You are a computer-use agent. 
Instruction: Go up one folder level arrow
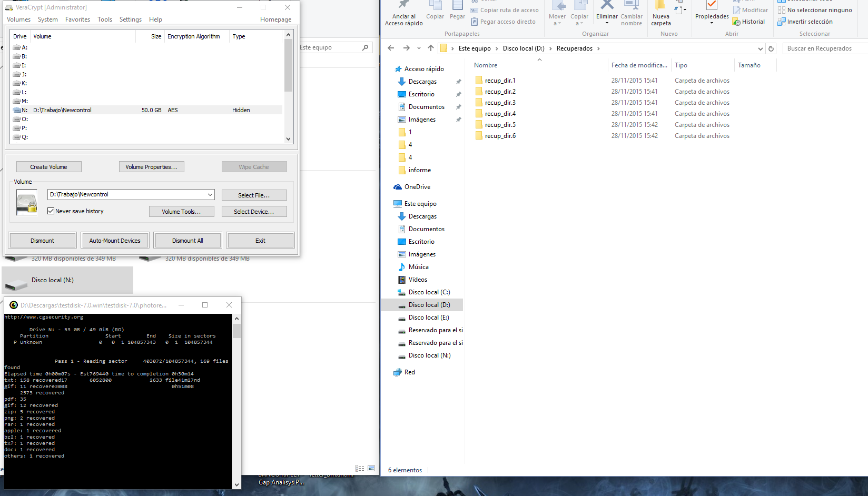431,48
